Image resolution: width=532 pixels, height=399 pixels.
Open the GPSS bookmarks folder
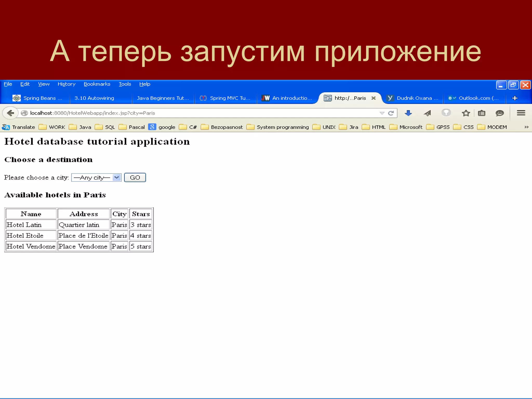[x=438, y=127]
